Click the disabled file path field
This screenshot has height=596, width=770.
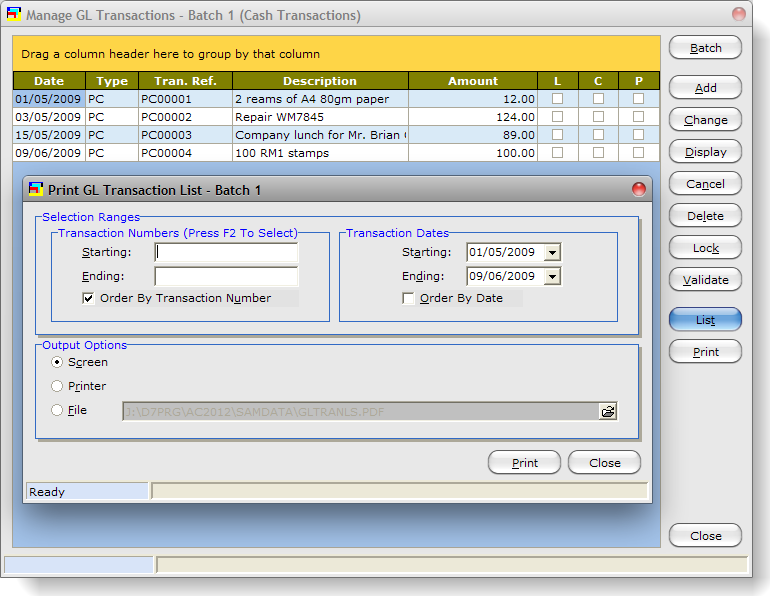click(x=360, y=411)
